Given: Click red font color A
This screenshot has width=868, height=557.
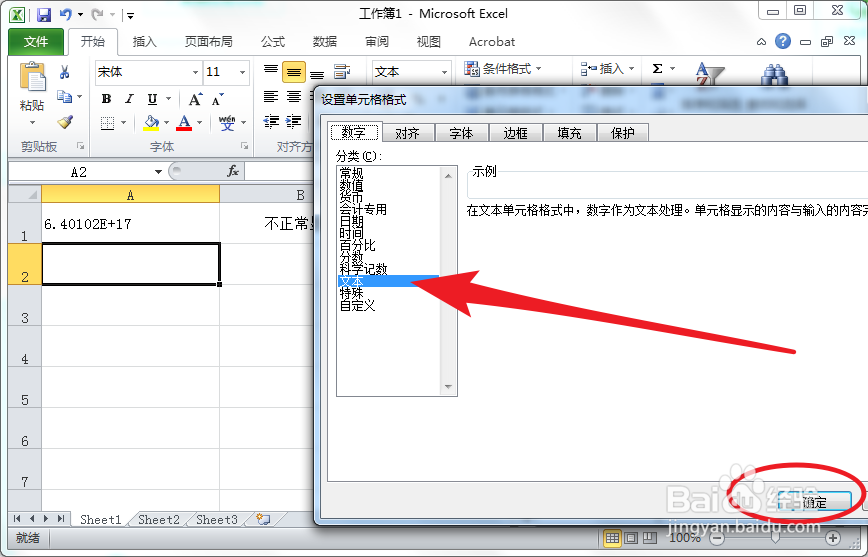Looking at the screenshot, I should pos(184,122).
